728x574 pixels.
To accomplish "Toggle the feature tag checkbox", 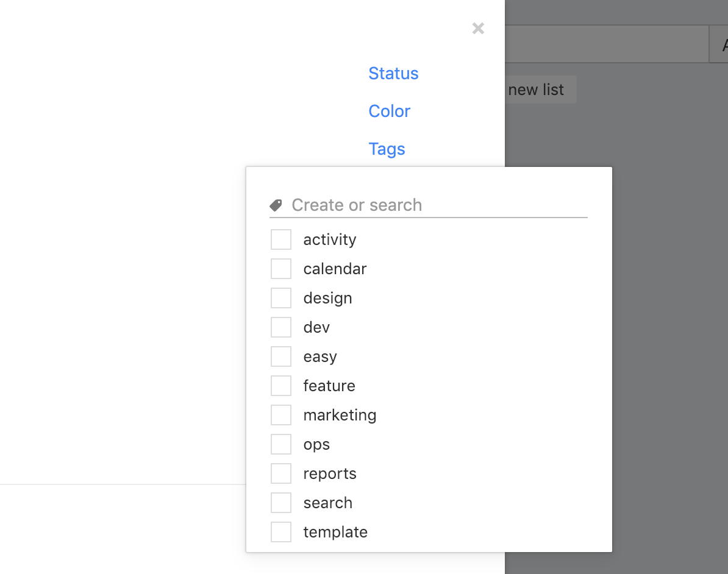I will coord(281,386).
